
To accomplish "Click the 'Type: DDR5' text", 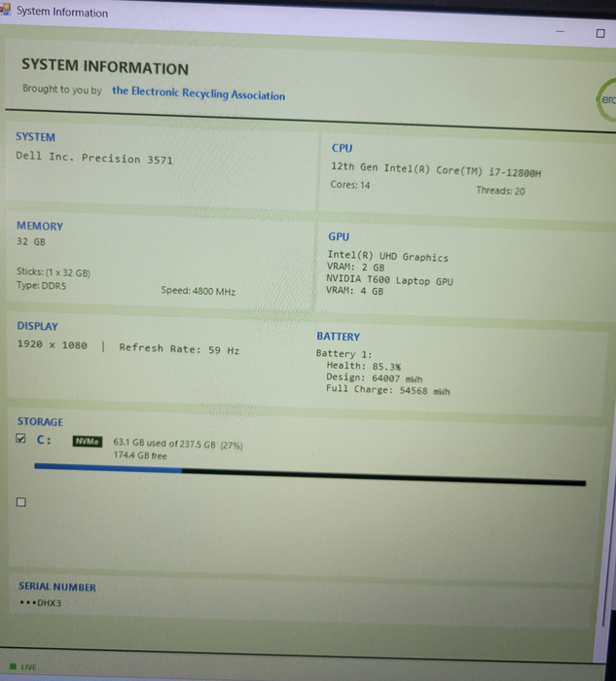I will coord(41,286).
